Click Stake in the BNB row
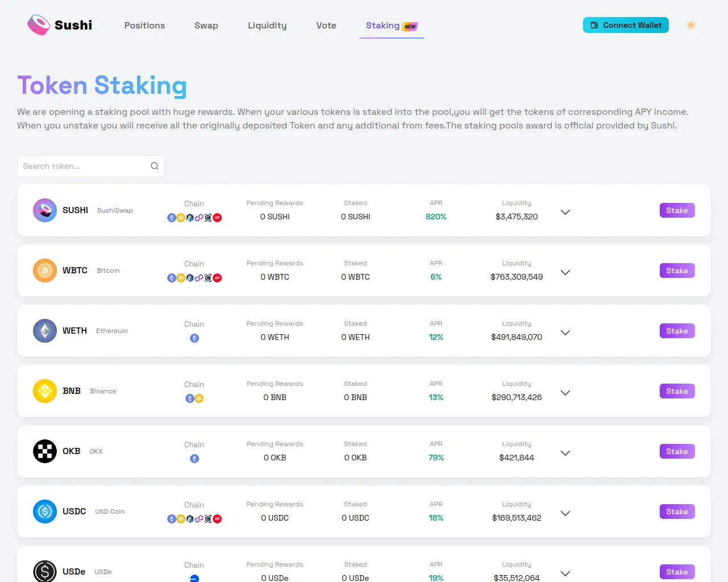The image size is (728, 582). tap(677, 391)
